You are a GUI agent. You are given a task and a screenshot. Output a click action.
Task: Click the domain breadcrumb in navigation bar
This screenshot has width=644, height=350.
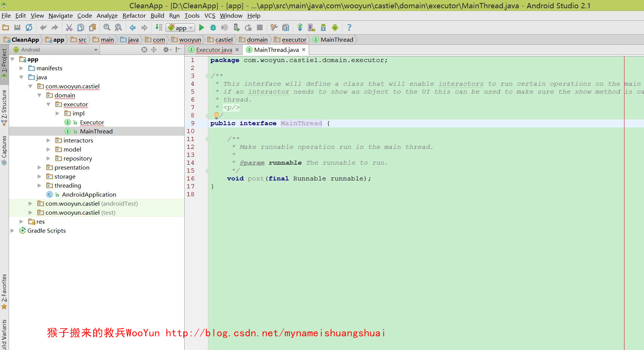coord(257,39)
